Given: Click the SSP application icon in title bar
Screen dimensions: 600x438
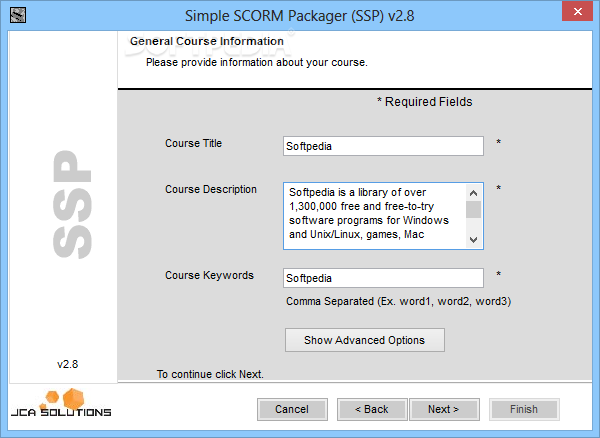Looking at the screenshot, I should [18, 15].
